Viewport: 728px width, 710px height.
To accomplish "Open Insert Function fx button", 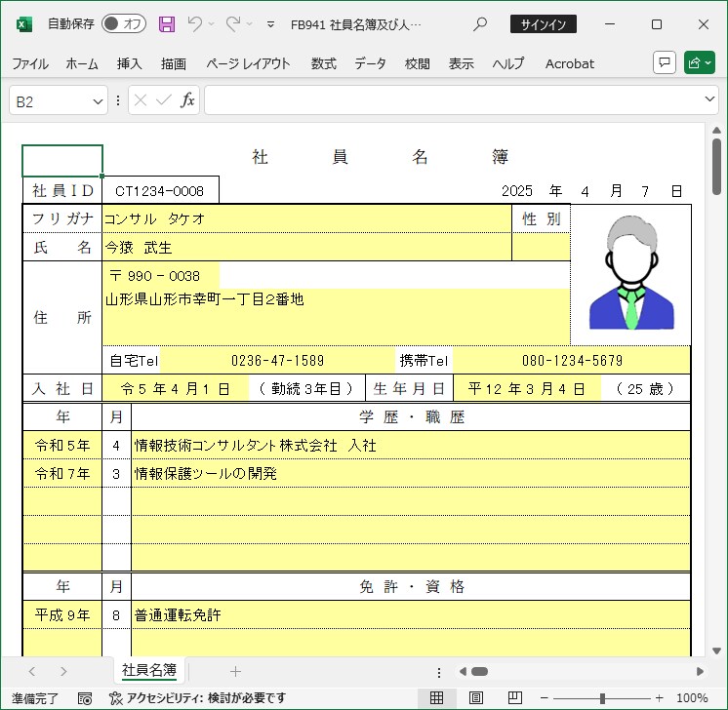I will coord(187,100).
